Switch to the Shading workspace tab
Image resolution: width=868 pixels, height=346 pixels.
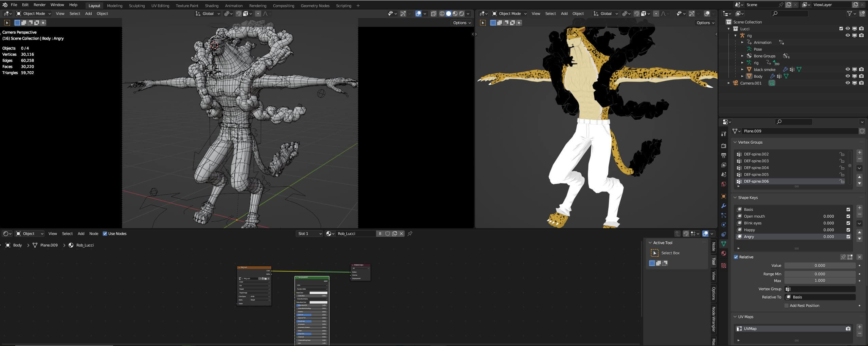click(x=211, y=5)
